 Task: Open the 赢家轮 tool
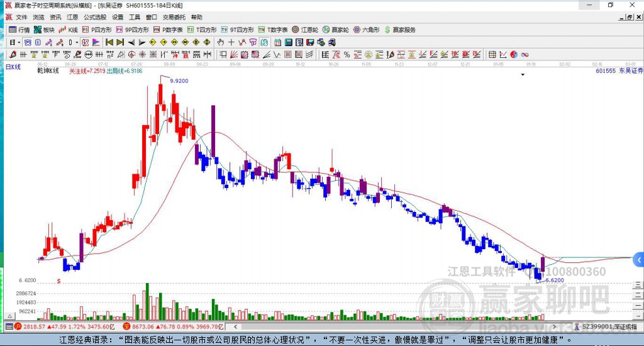336,30
